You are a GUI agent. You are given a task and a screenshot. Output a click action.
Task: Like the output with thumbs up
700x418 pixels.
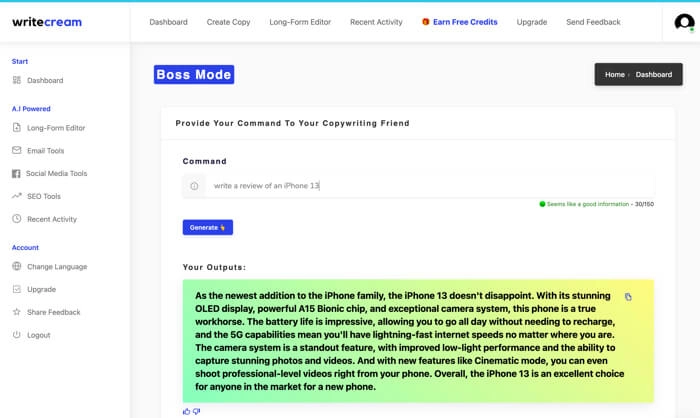point(186,411)
